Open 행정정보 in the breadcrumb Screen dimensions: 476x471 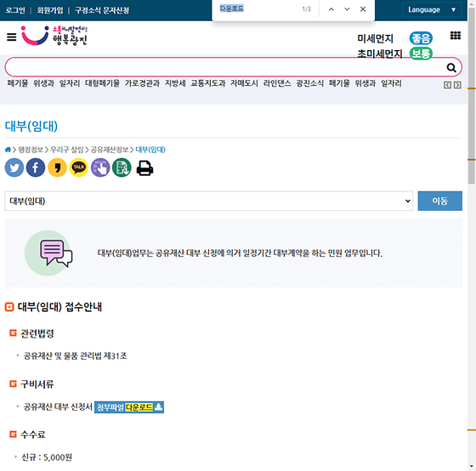(31, 150)
